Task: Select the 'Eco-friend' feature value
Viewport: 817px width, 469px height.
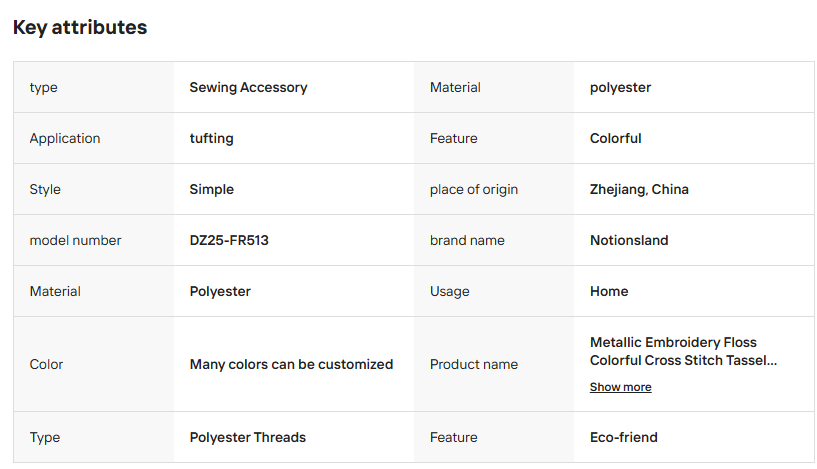Action: tap(623, 438)
